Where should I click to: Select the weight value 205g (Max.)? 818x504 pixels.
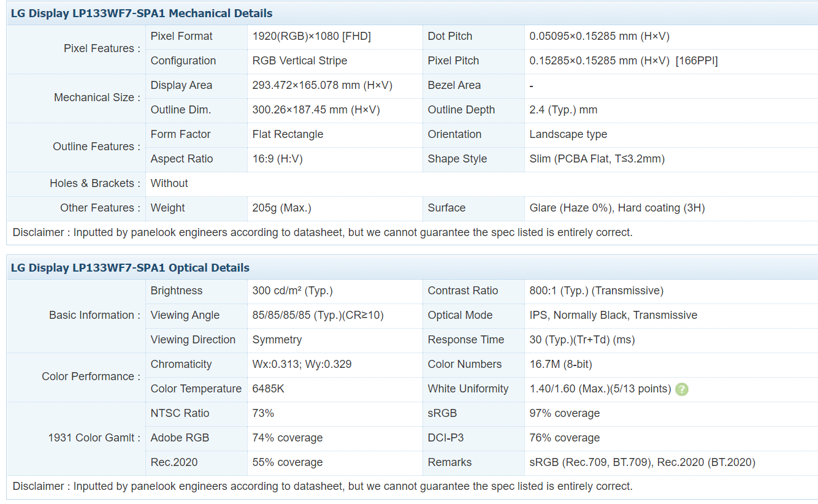click(281, 208)
